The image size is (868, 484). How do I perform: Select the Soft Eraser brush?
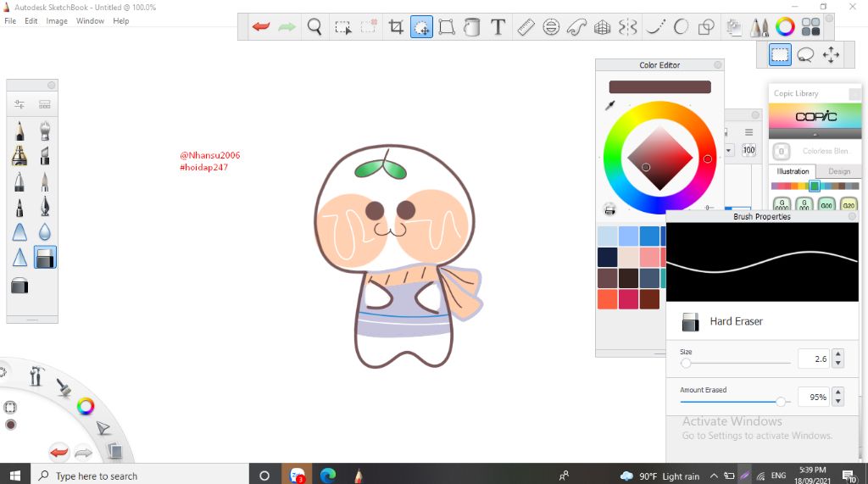click(x=19, y=286)
